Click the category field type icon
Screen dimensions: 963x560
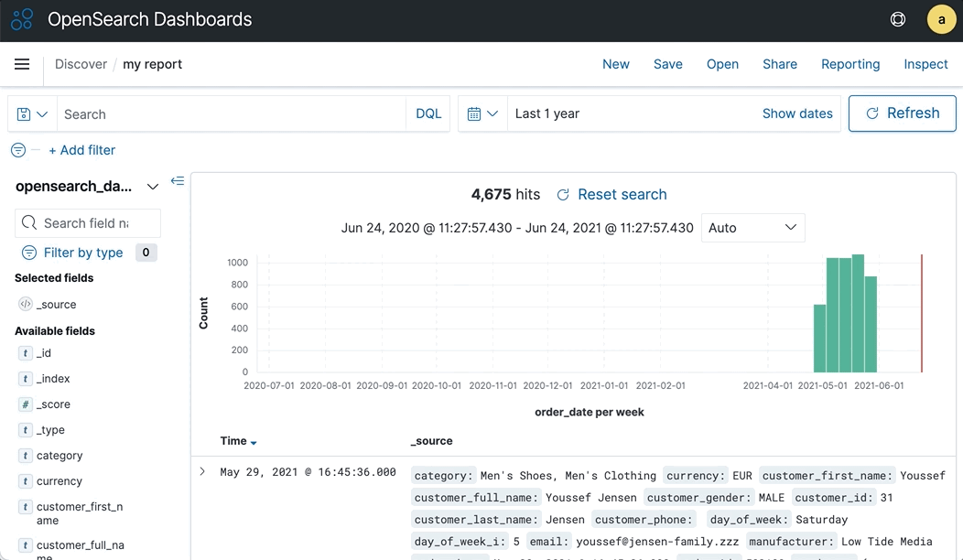[26, 456]
